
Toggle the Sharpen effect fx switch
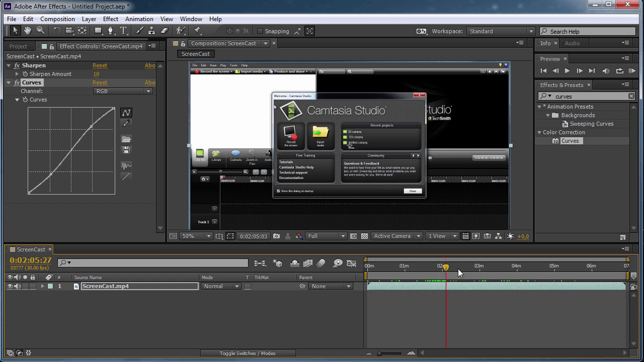(x=17, y=65)
